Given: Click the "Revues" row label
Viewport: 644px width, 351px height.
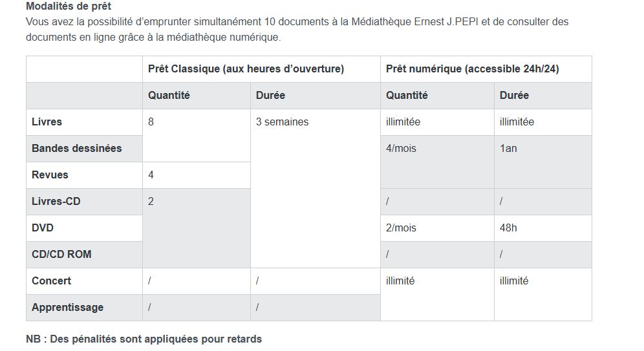Looking at the screenshot, I should click(50, 175).
